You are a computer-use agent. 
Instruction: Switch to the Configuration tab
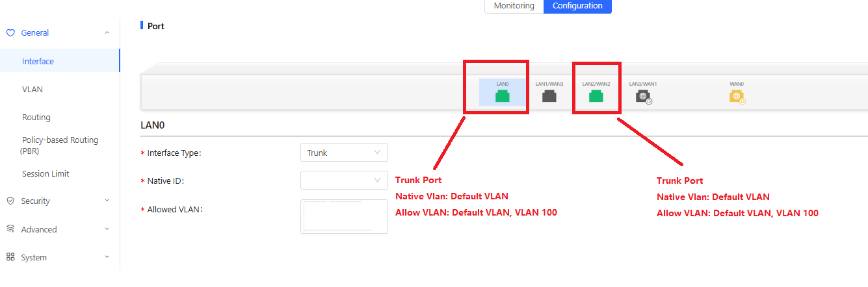pyautogui.click(x=577, y=6)
